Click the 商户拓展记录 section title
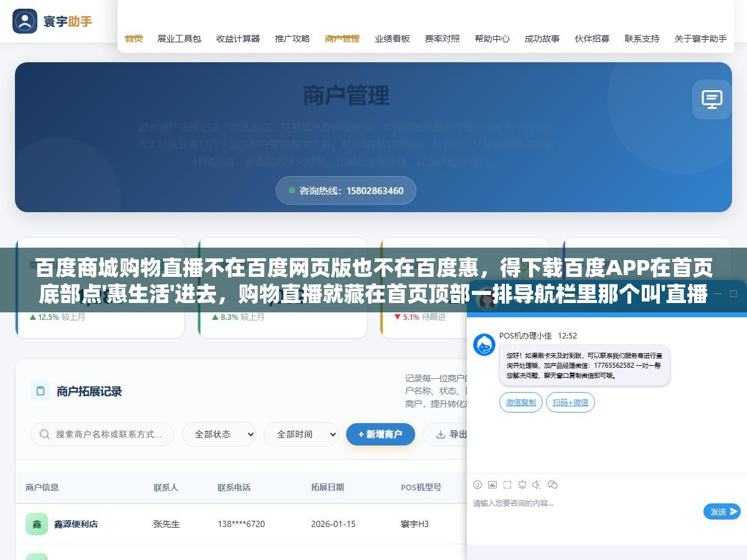 (x=89, y=391)
